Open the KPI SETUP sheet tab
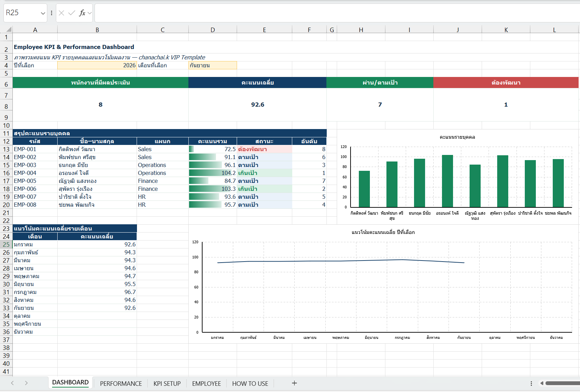This screenshot has width=580, height=392. pos(167,383)
